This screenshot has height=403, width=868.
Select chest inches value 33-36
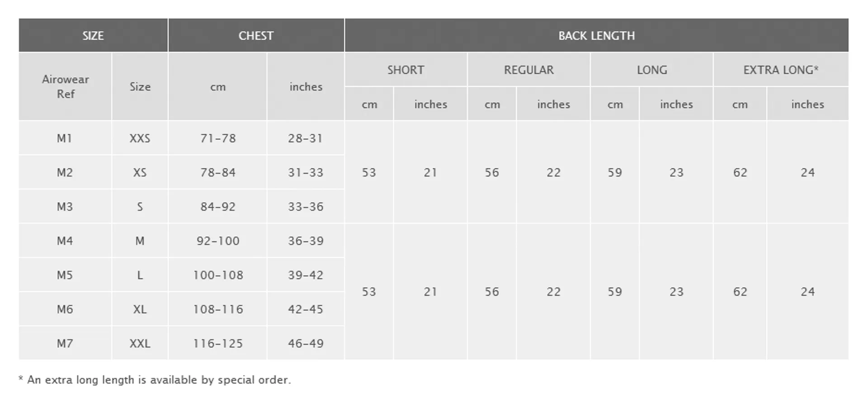(306, 207)
